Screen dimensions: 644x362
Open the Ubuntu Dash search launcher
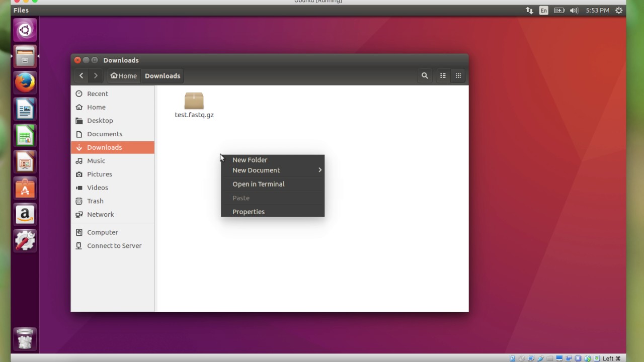(25, 30)
